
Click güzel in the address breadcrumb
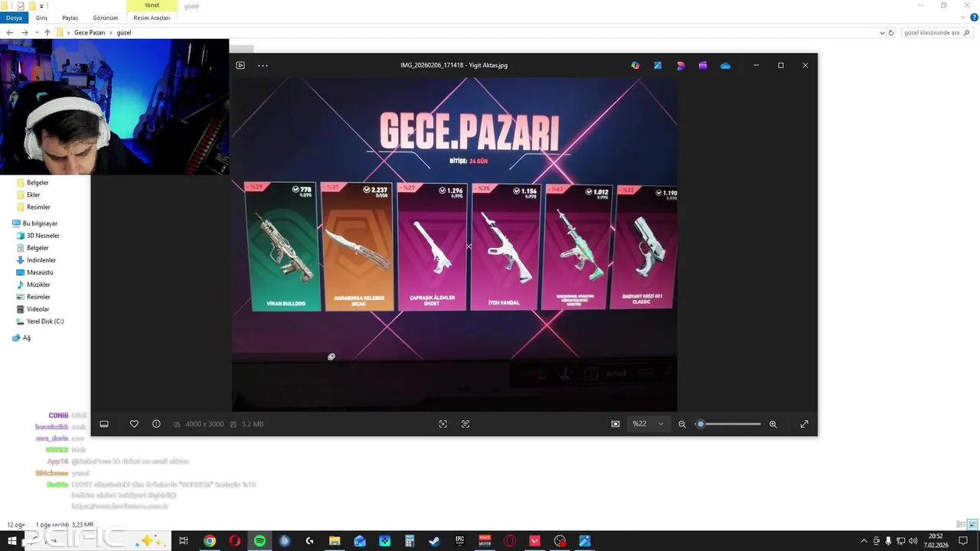(x=124, y=33)
